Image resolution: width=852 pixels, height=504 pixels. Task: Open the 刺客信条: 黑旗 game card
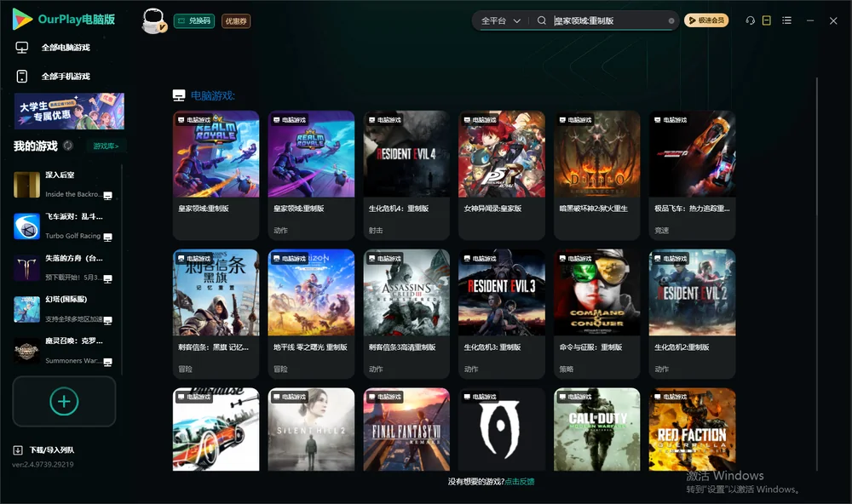tap(216, 314)
